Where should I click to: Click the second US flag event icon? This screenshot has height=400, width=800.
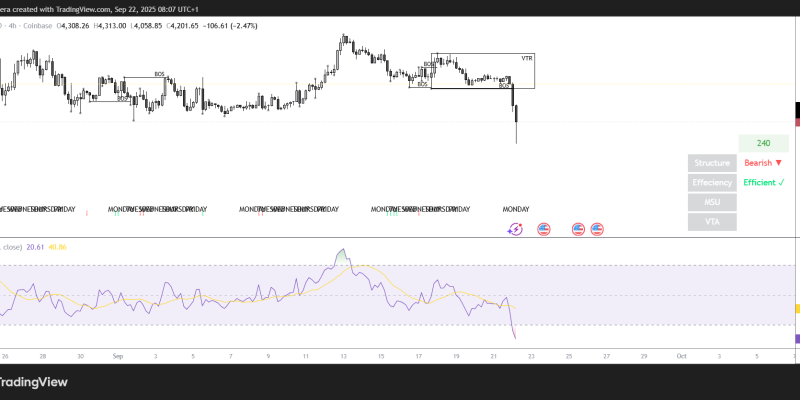[x=578, y=229]
